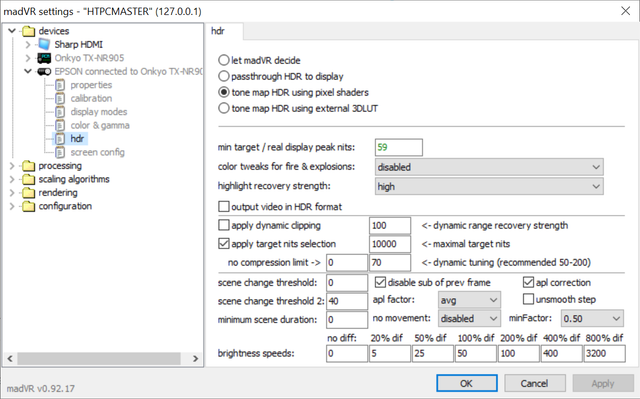Click the 20% dif brightness speed field
The width and height of the screenshot is (640, 399).
coord(390,353)
